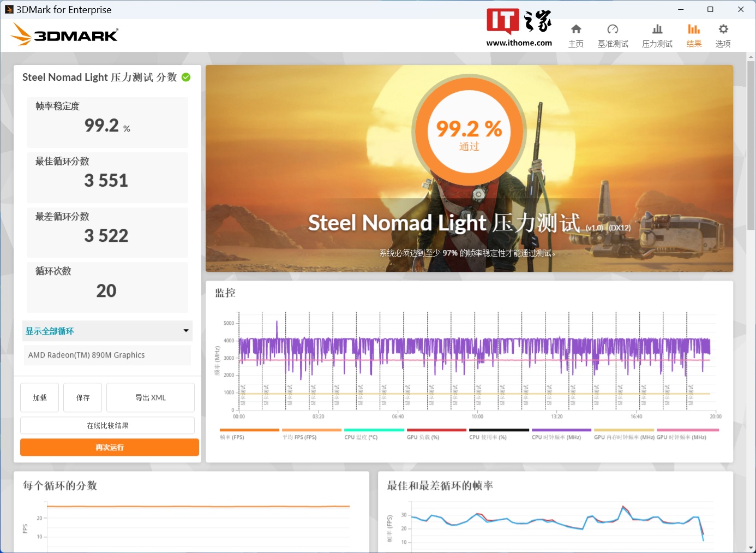
Task: Open the 基准测试 benchmark gauge icon
Action: click(613, 29)
